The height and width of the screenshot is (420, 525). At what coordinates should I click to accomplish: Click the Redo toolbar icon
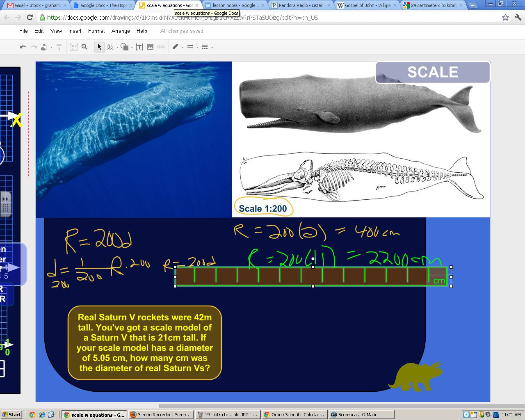click(x=34, y=47)
